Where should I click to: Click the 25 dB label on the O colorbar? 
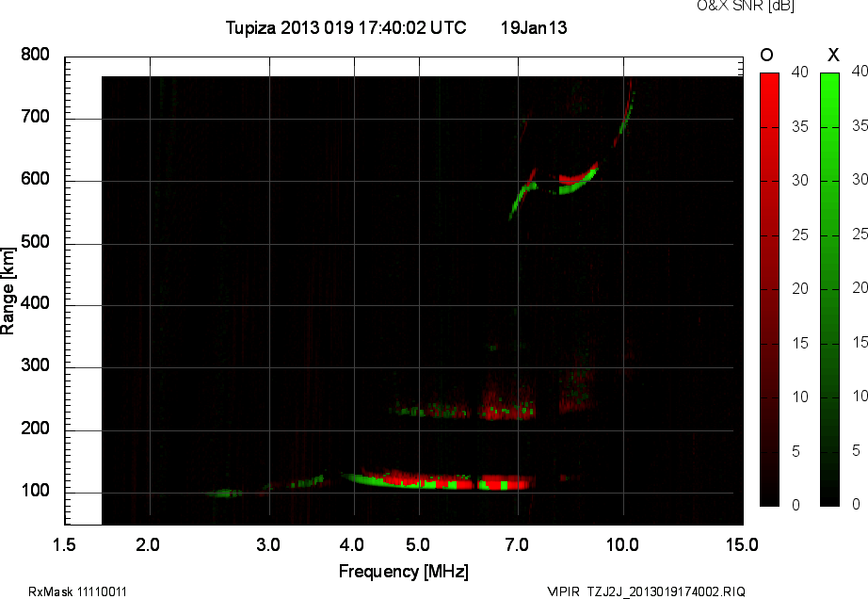799,235
